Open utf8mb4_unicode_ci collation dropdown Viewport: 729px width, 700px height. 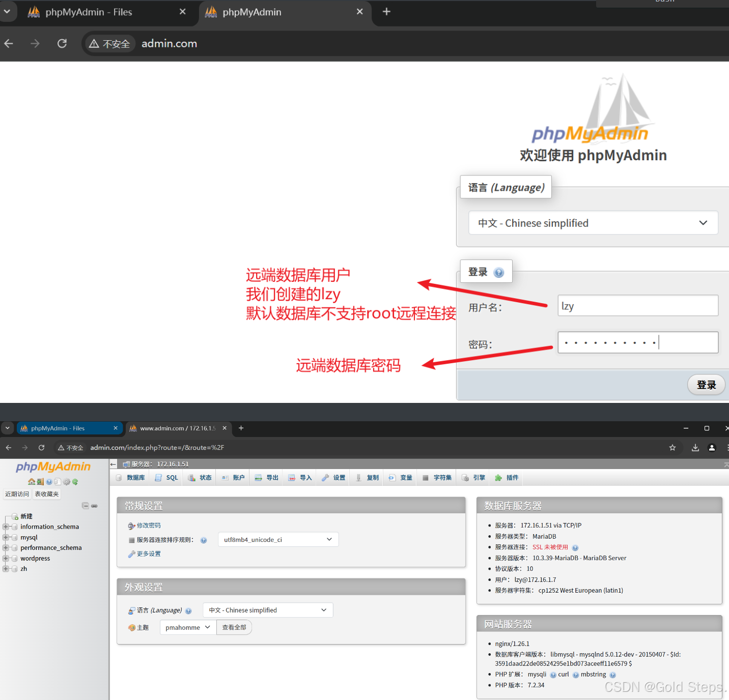278,540
